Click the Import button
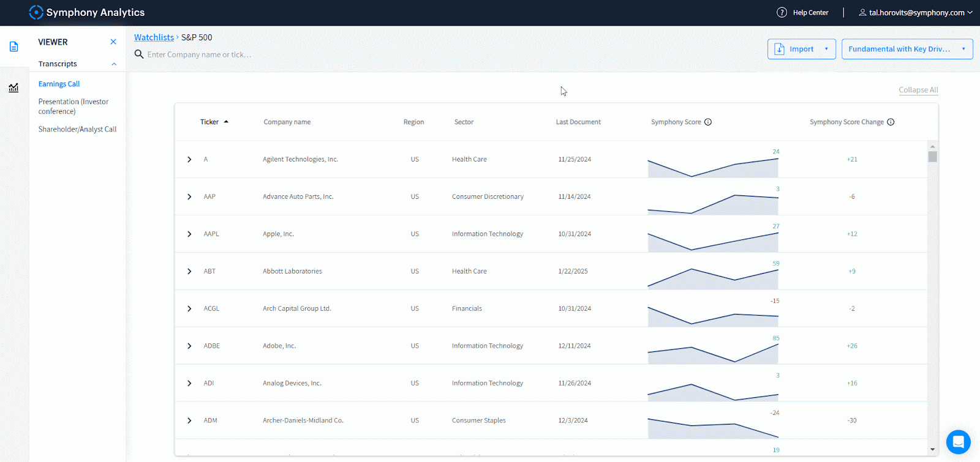This screenshot has height=462, width=980. coord(801,49)
